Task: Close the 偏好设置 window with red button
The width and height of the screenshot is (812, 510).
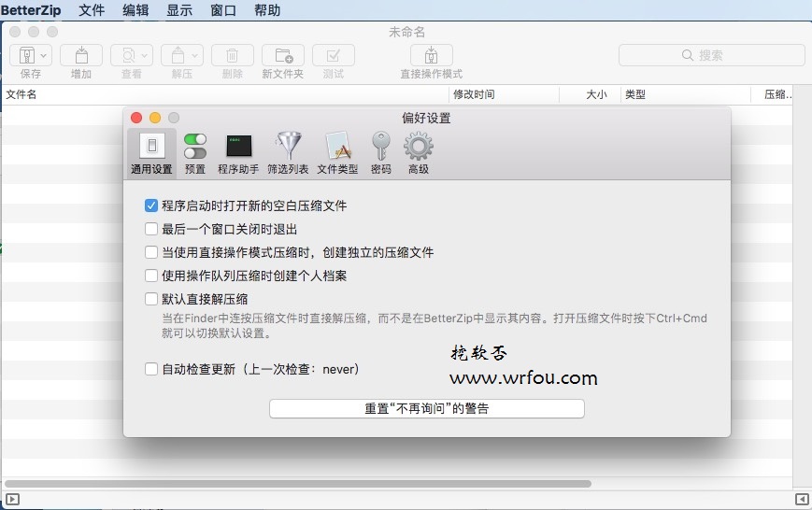Action: tap(136, 118)
